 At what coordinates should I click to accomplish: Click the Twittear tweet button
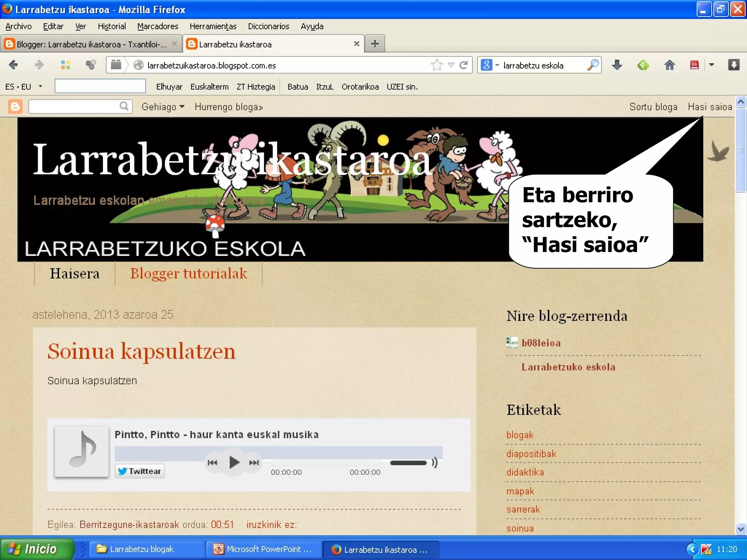(x=140, y=471)
